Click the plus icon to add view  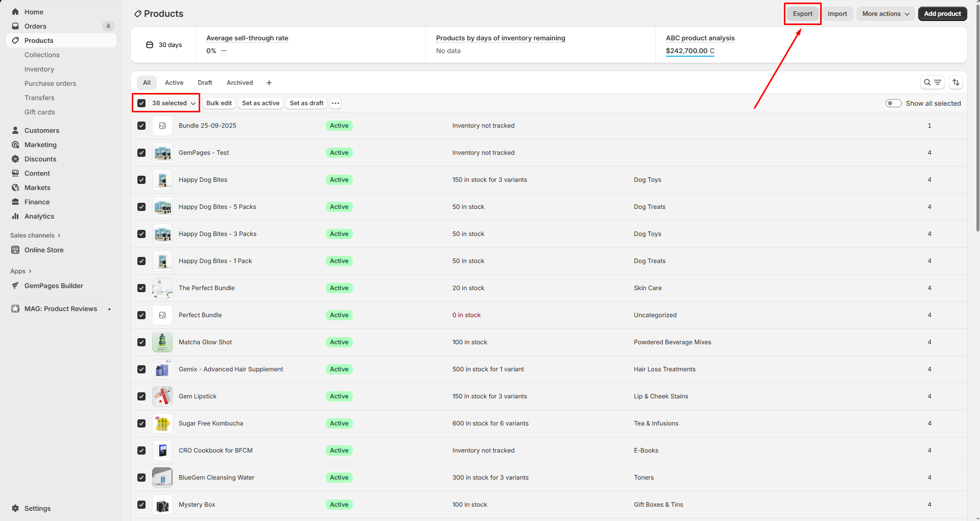point(269,83)
